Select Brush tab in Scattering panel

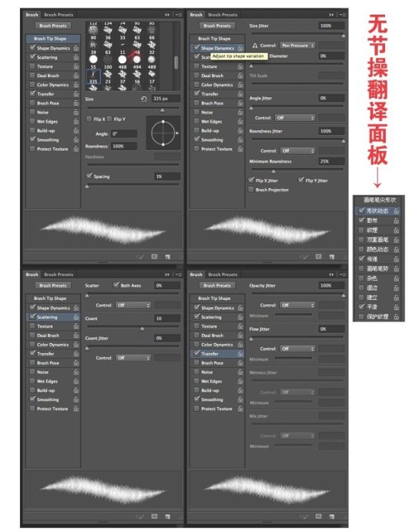point(32,274)
